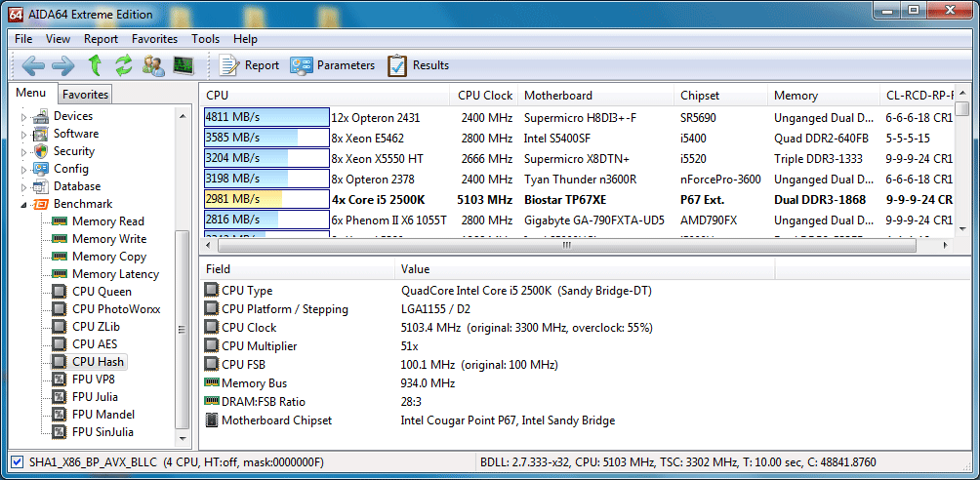The height and width of the screenshot is (480, 980).
Task: Open the green monitor graph toolbar icon
Action: click(x=184, y=65)
